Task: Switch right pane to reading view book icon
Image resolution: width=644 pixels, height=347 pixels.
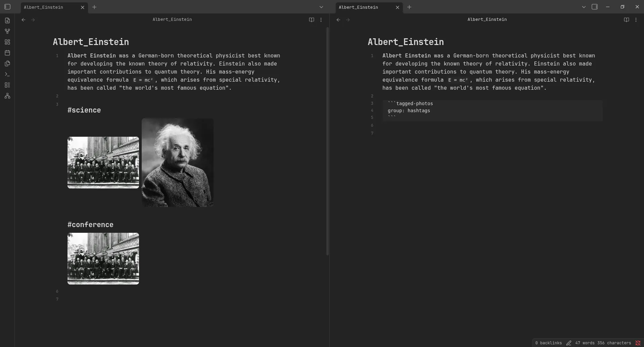Action: [627, 20]
